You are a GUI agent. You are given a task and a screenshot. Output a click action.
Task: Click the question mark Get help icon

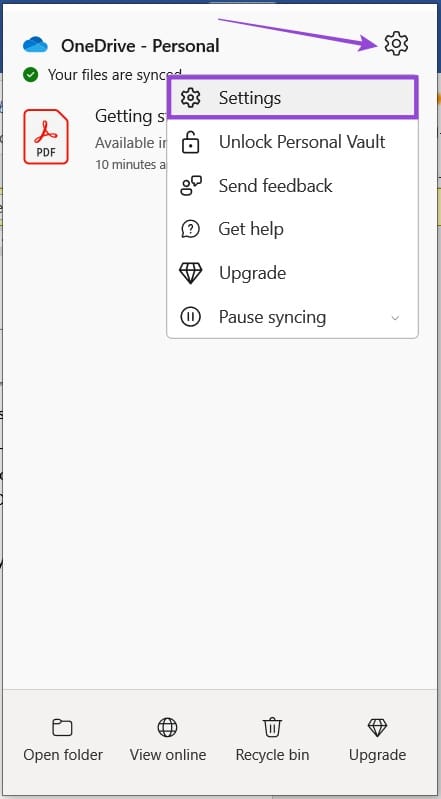pos(191,229)
